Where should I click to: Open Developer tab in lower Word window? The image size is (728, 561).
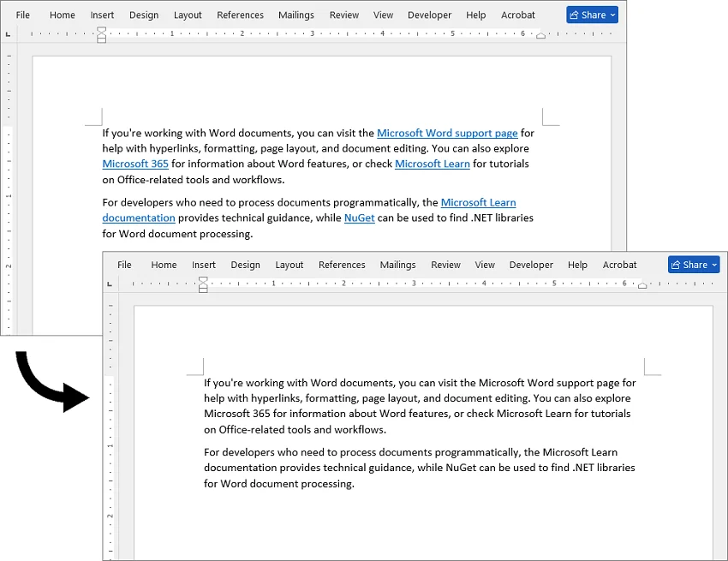(x=531, y=265)
